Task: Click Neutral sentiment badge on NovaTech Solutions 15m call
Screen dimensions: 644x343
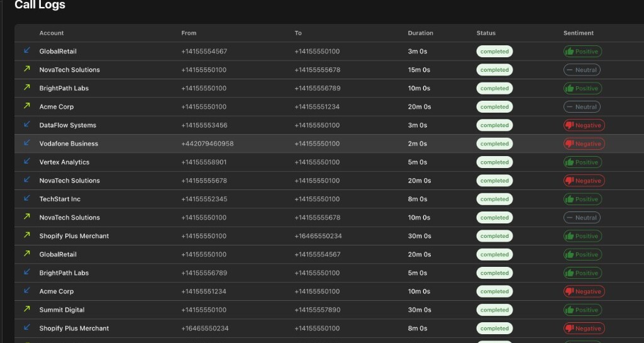Action: click(582, 70)
